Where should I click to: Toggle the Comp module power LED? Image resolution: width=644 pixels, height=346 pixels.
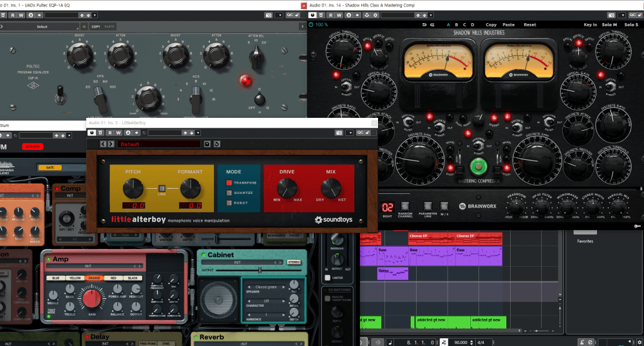coord(57,189)
